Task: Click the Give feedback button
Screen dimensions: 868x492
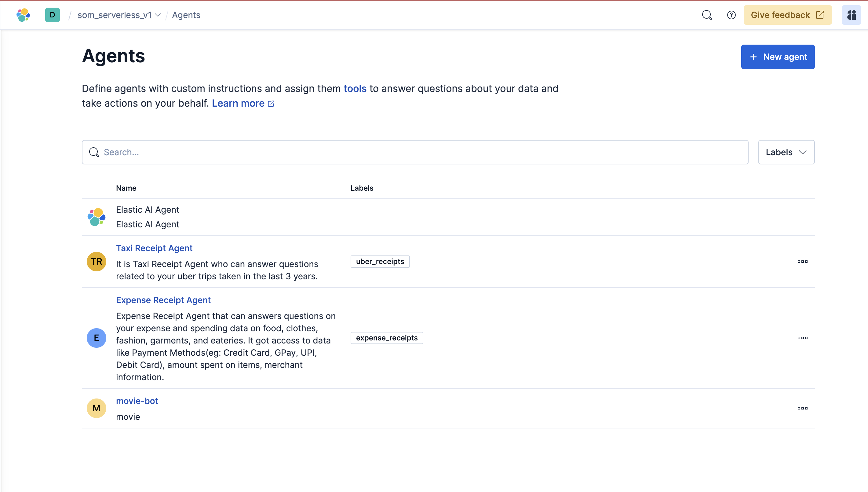Action: click(x=787, y=15)
